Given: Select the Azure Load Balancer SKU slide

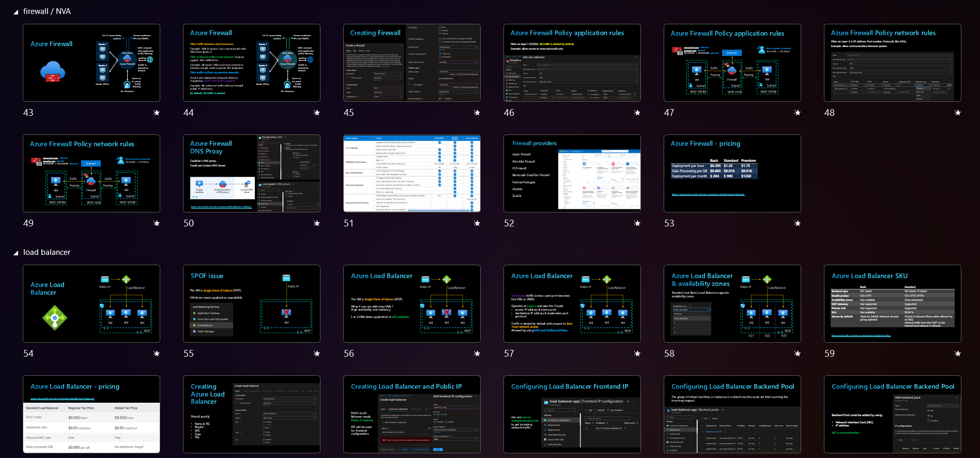Looking at the screenshot, I should (893, 303).
